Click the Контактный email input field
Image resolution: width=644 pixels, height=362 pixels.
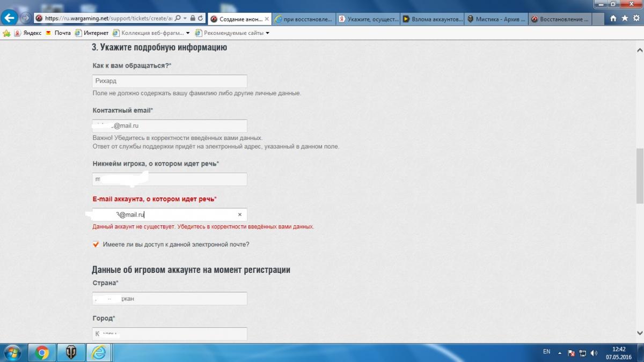coord(170,126)
